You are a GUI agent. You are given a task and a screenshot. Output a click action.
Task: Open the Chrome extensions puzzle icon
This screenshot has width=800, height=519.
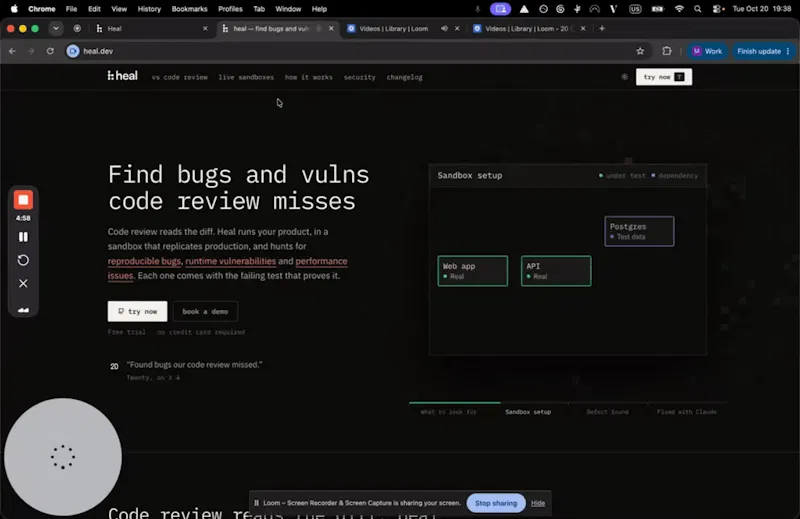[x=667, y=51]
